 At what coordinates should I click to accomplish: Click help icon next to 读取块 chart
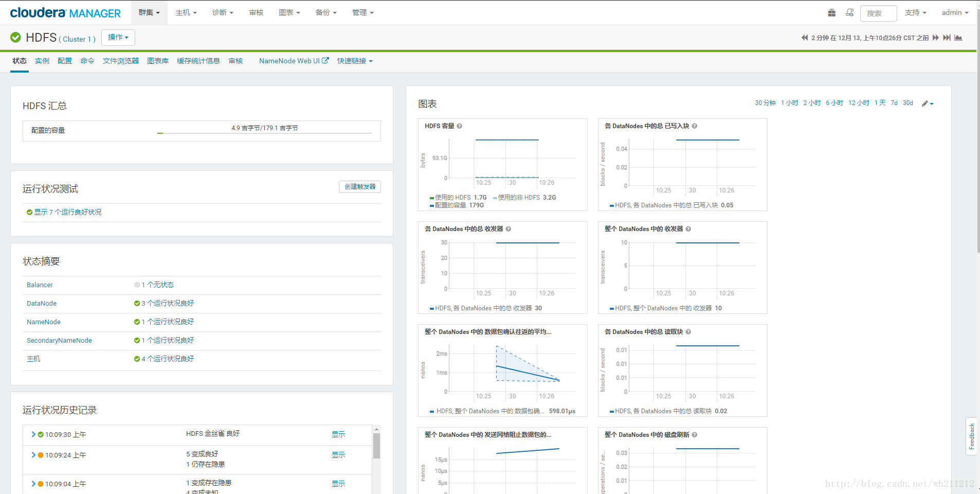pyautogui.click(x=688, y=332)
